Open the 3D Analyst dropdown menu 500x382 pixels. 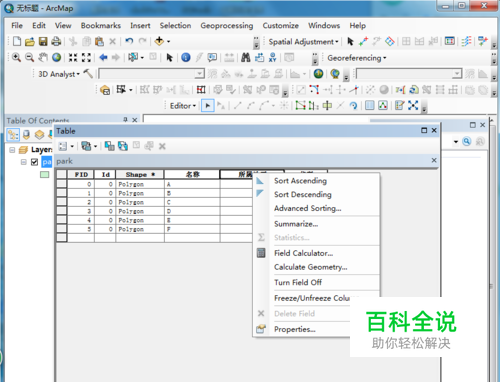coord(59,74)
